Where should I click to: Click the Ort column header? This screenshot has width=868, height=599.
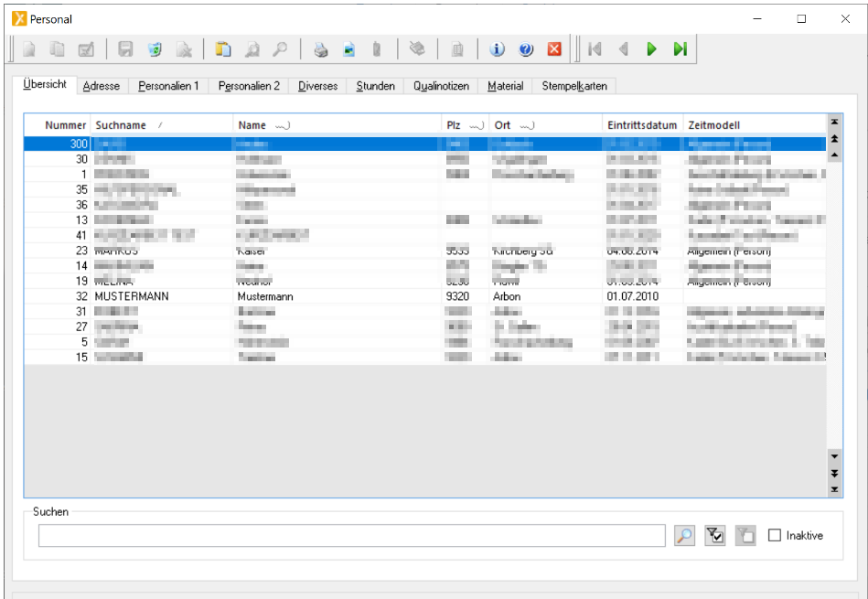pos(503,124)
